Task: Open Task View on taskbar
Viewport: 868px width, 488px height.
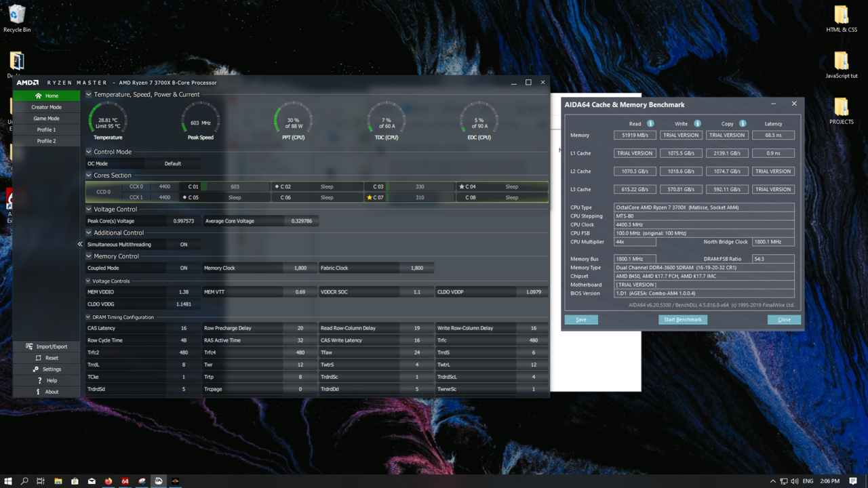Action: pyautogui.click(x=41, y=481)
